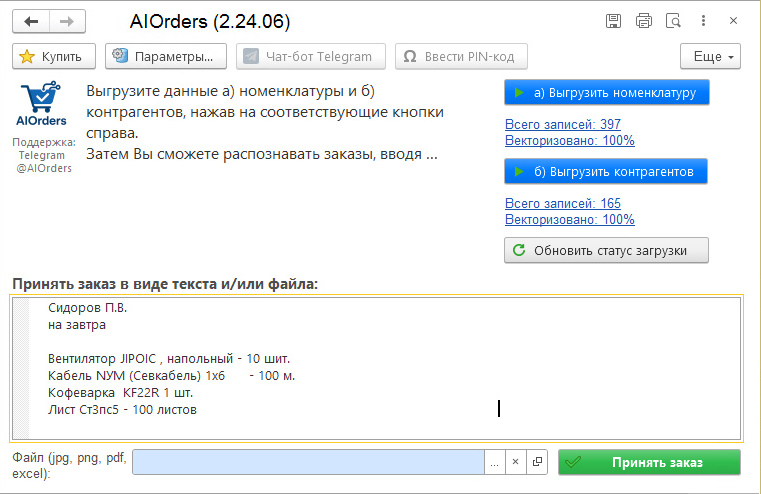This screenshot has height=494, width=761.
Task: Open file chooser via ellipsis button
Action: (493, 462)
